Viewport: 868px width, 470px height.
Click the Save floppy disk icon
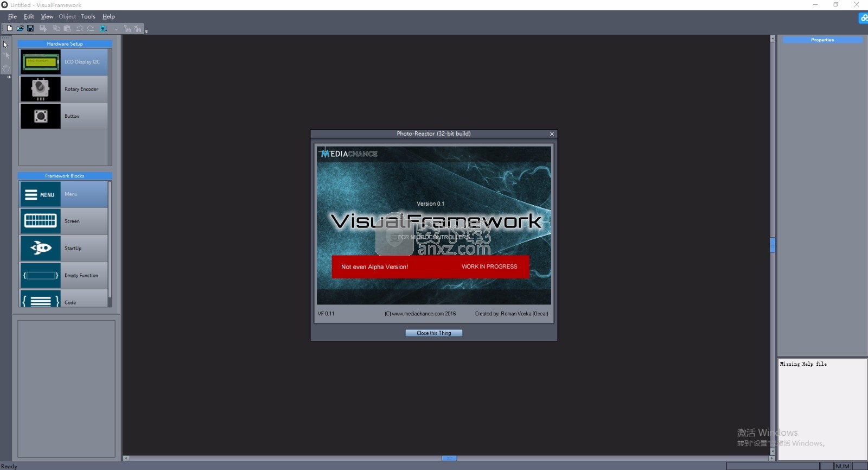(x=30, y=28)
